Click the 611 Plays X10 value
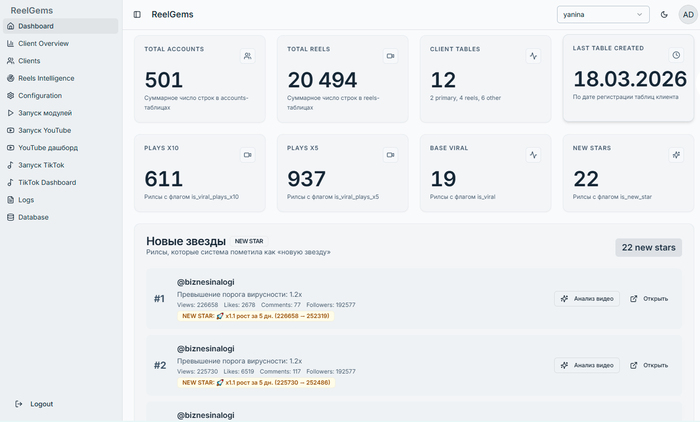 (x=163, y=179)
